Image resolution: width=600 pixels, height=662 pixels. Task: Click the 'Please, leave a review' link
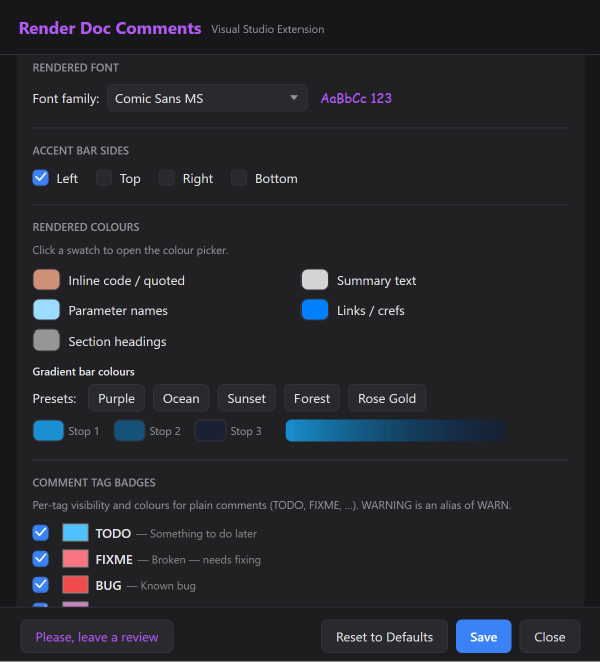97,636
